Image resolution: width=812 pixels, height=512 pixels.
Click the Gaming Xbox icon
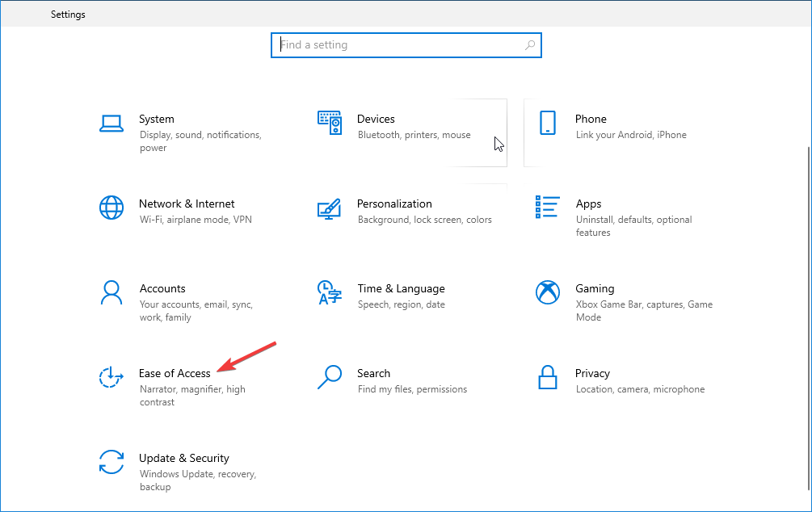548,292
